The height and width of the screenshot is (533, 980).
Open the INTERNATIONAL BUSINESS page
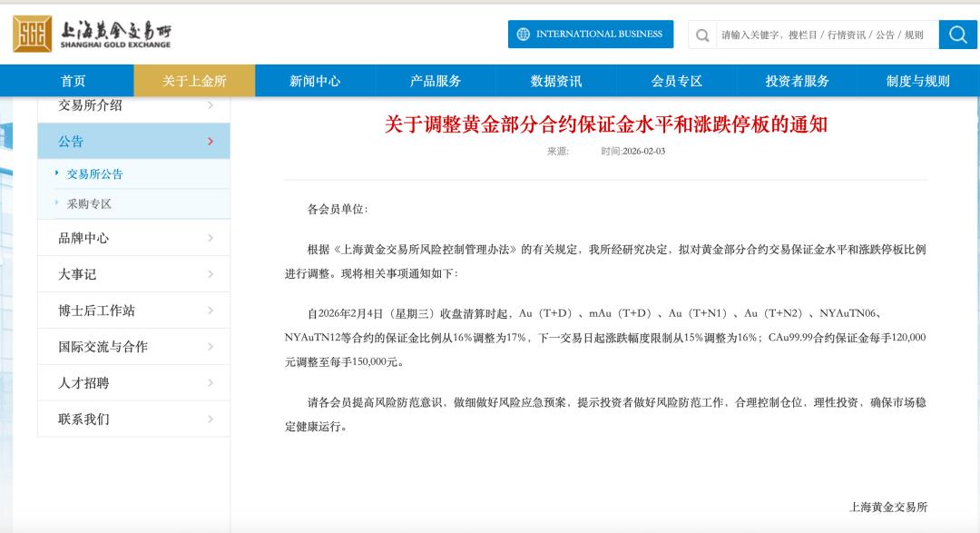pyautogui.click(x=599, y=35)
